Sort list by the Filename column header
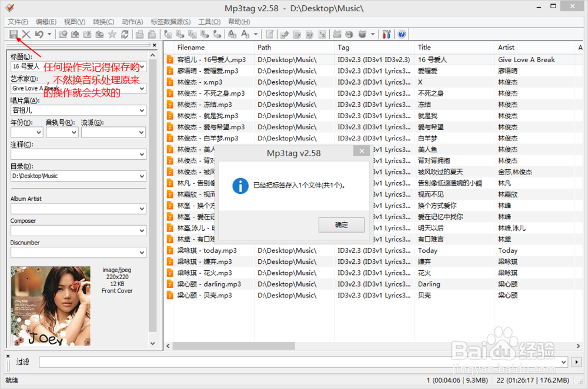 pyautogui.click(x=214, y=48)
